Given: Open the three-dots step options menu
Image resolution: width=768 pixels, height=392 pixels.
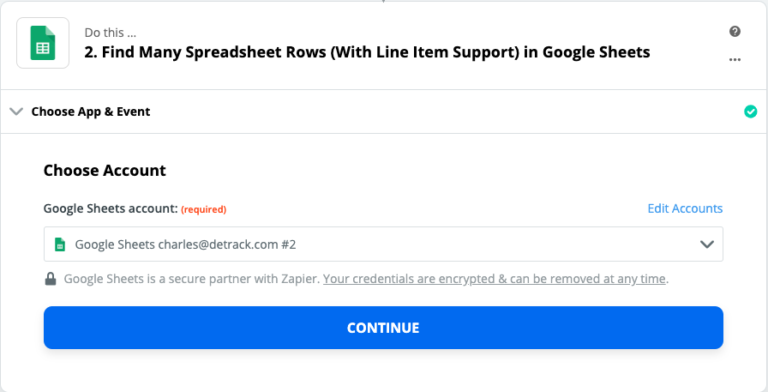Looking at the screenshot, I should 735,59.
